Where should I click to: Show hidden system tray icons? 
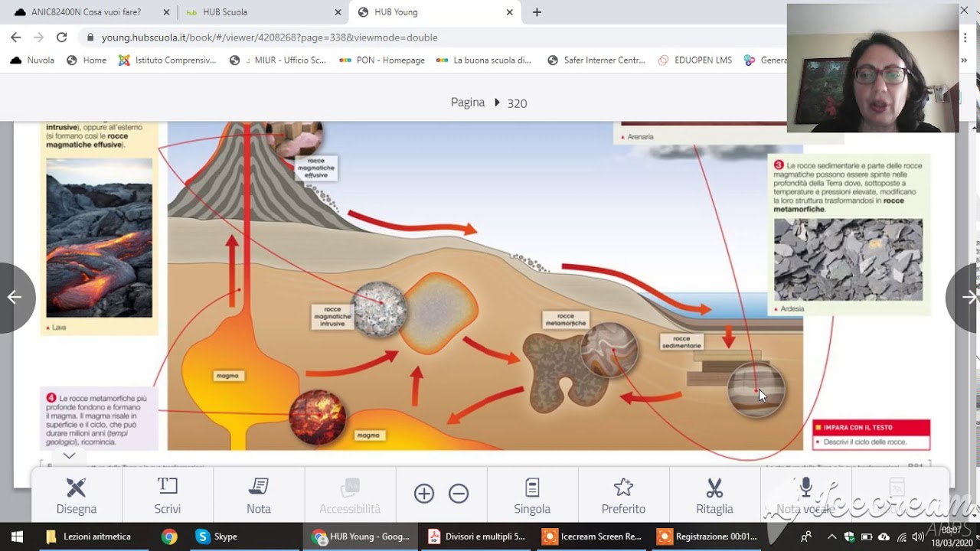pos(831,536)
